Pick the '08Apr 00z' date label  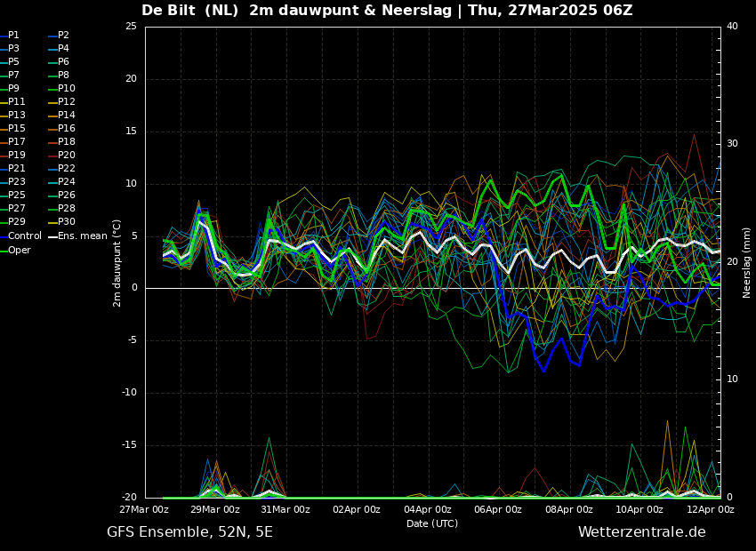(569, 509)
